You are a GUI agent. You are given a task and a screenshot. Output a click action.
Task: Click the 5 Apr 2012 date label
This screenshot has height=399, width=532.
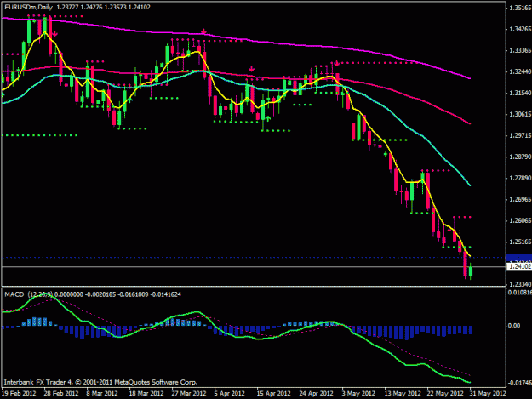point(229,394)
